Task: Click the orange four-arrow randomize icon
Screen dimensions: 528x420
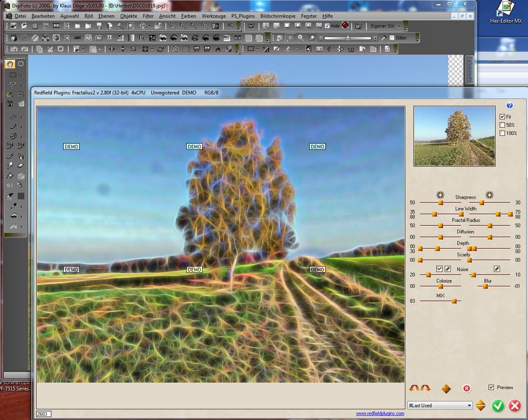Action: 446,388
